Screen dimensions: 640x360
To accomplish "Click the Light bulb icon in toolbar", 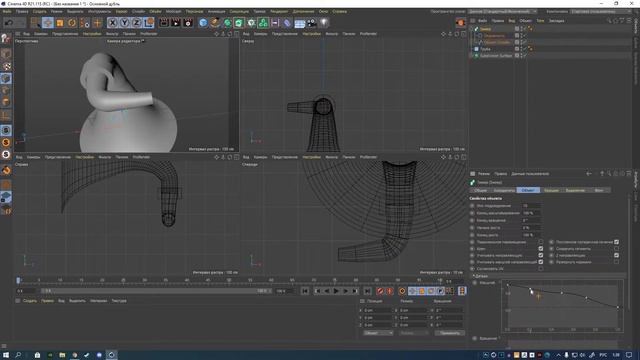I will (x=324, y=23).
